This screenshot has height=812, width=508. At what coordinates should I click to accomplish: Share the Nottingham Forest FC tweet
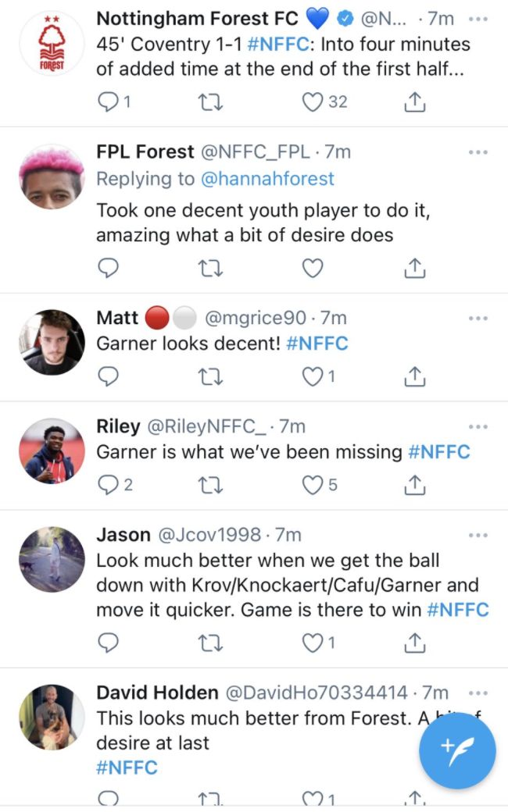(x=415, y=102)
